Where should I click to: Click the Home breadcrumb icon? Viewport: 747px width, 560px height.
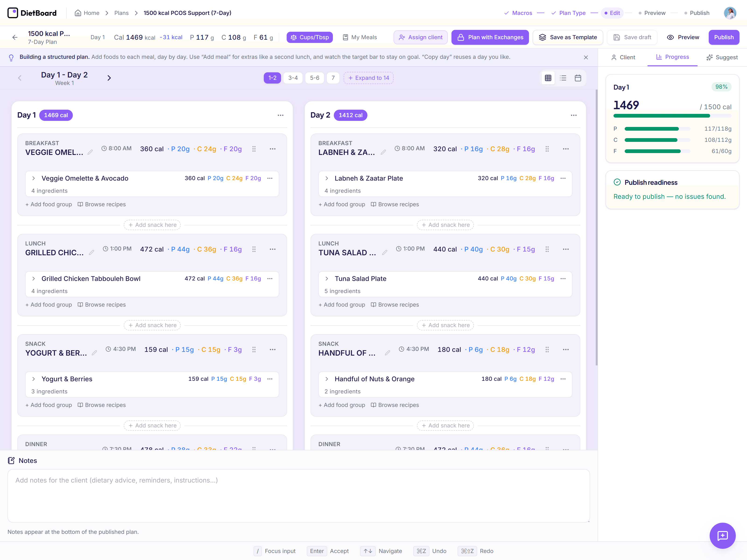click(x=78, y=13)
